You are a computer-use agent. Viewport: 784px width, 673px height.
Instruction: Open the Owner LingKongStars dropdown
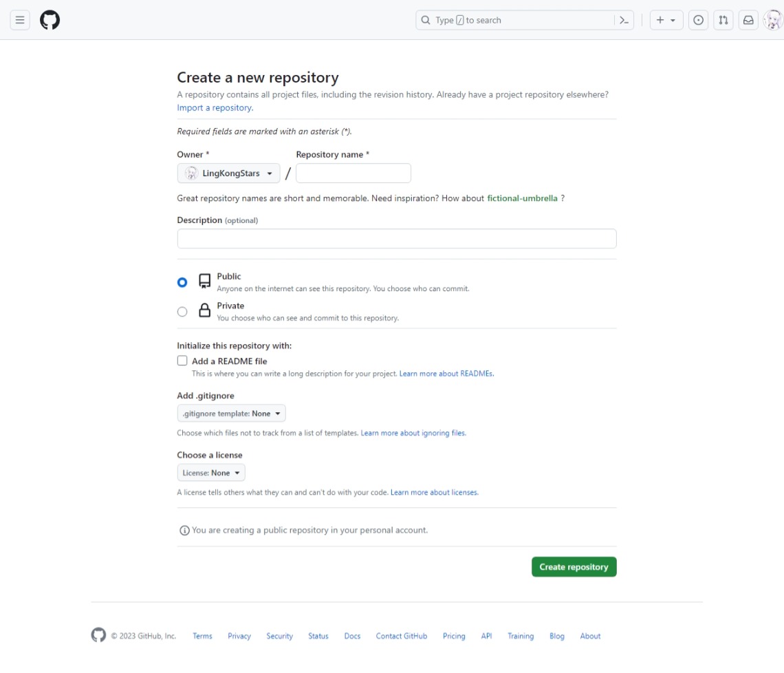[228, 173]
